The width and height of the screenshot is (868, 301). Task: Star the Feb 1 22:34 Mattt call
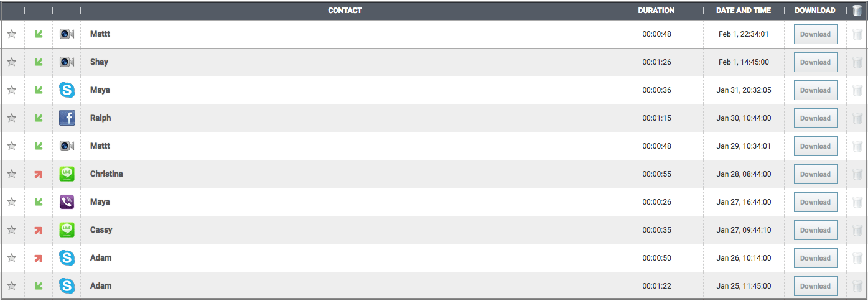[x=12, y=34]
